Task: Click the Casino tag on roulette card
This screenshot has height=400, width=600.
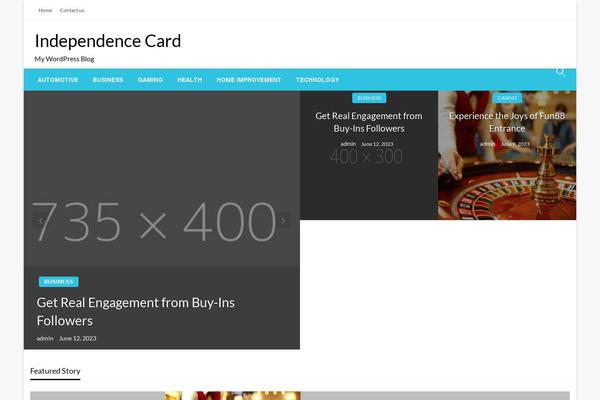Action: (507, 98)
